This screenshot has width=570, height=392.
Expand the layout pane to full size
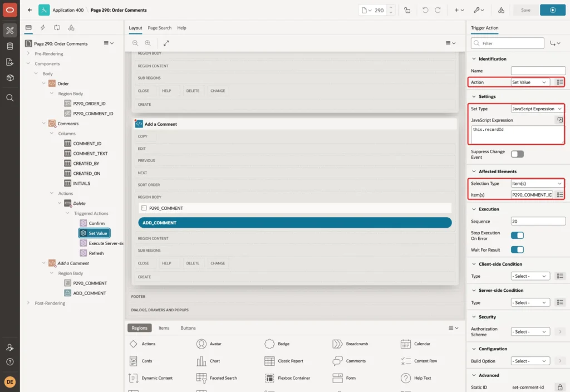click(x=166, y=43)
